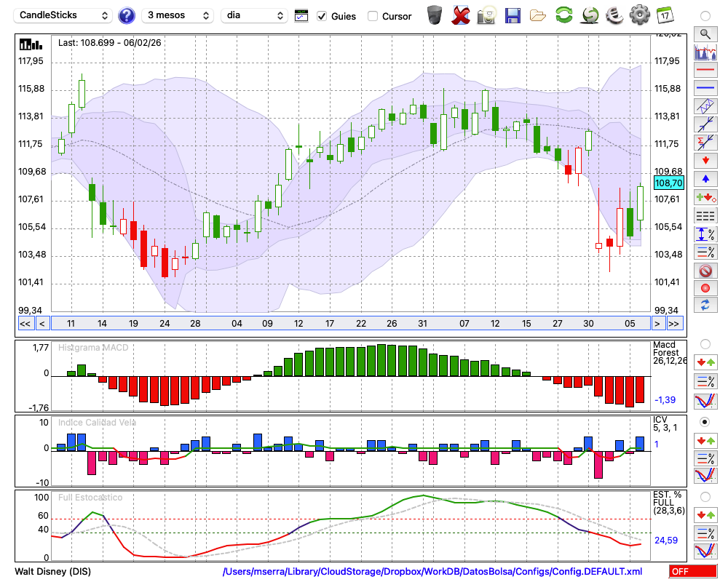The height and width of the screenshot is (582, 728).
Task: Click the camera snapshot icon
Action: pyautogui.click(x=486, y=15)
